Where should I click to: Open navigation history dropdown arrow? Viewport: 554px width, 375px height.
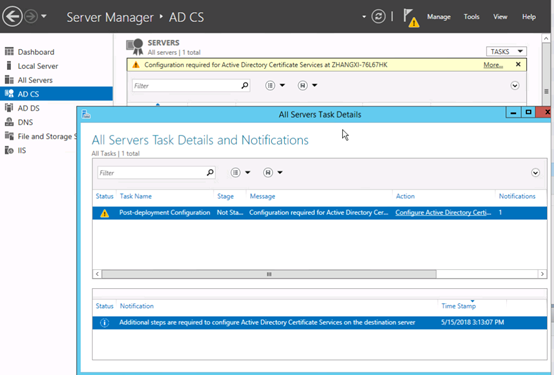(x=44, y=16)
